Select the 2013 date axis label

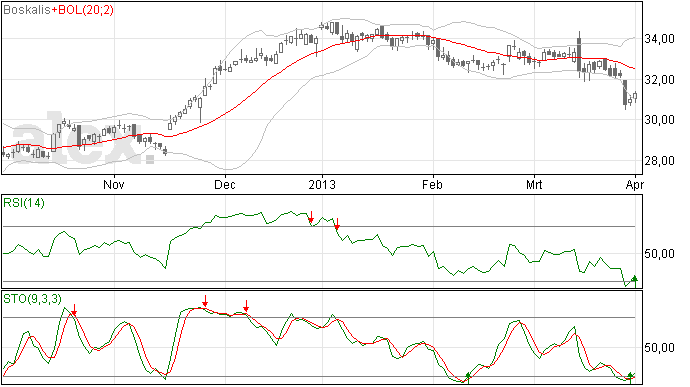pyautogui.click(x=322, y=184)
